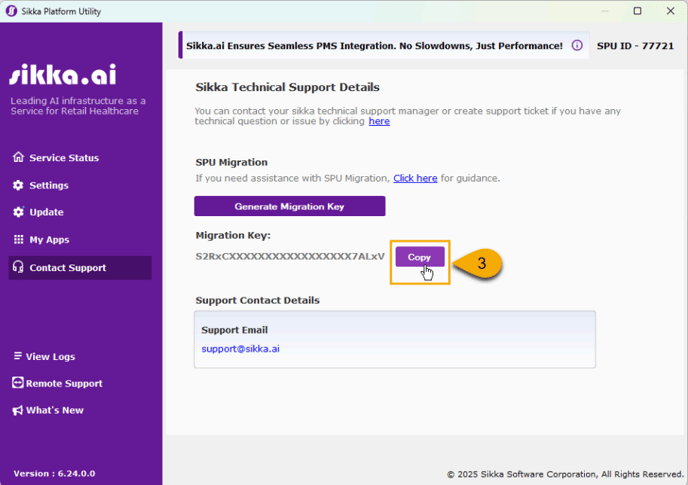Launch Remote Support from its sidebar icon

[18, 384]
